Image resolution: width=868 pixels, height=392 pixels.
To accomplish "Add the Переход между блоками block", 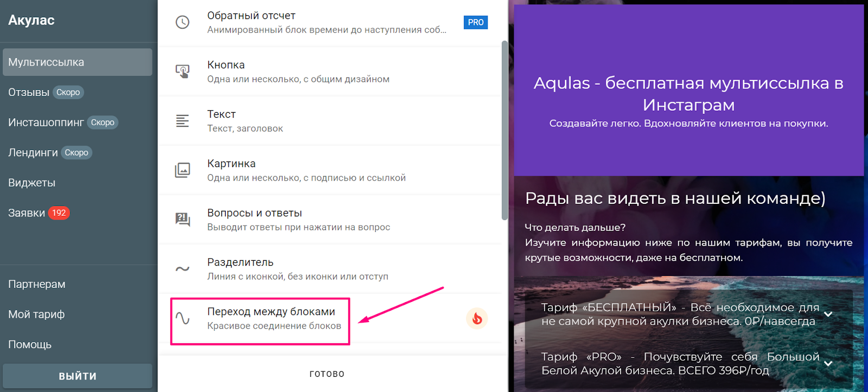I will pyautogui.click(x=329, y=318).
